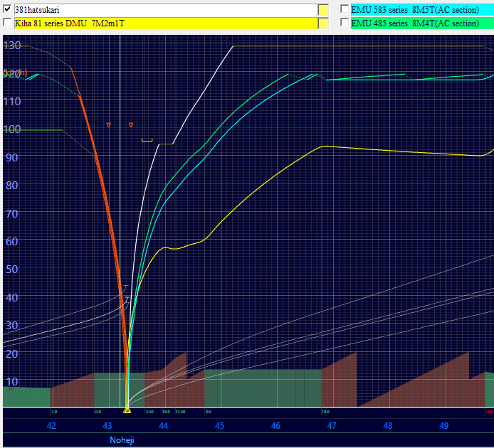Click kilometer label 48
This screenshot has width=494, height=448.
(388, 426)
